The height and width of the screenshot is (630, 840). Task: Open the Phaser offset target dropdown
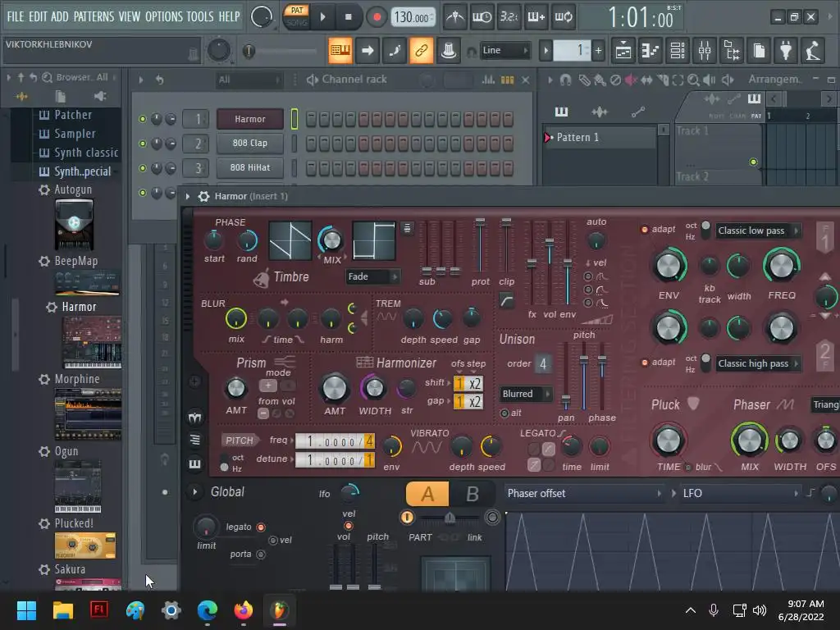click(584, 493)
